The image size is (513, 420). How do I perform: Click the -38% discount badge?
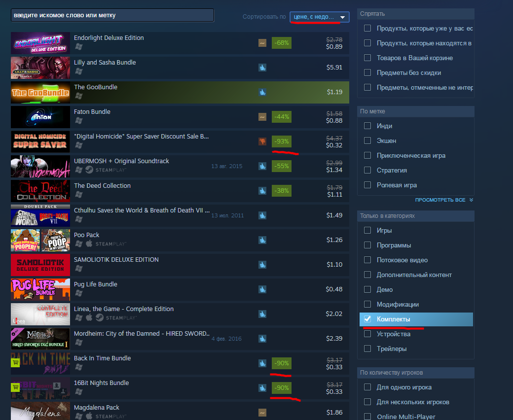(x=281, y=191)
